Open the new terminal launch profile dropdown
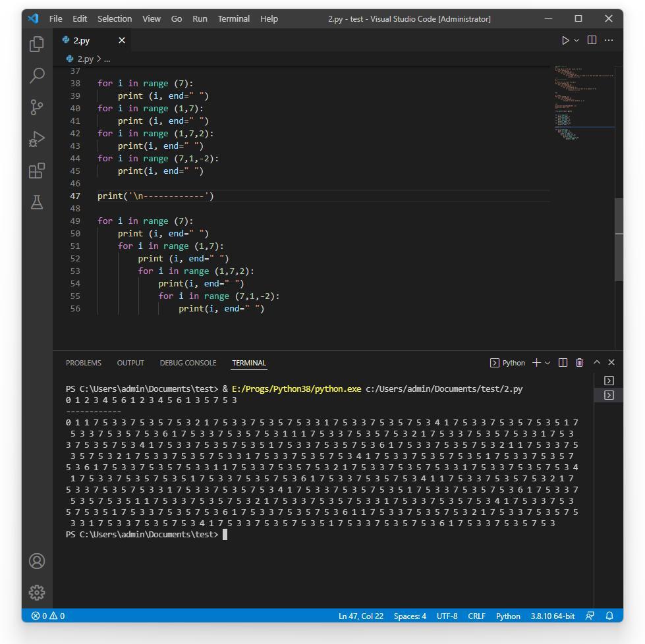The image size is (645, 644). click(547, 363)
